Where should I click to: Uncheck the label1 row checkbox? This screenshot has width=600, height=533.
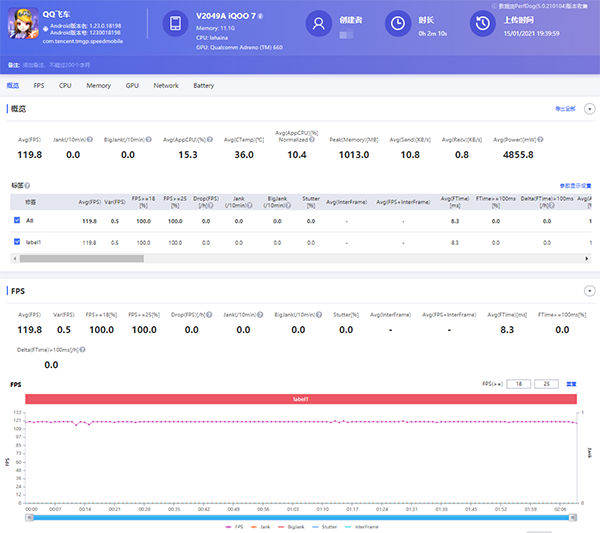point(17,242)
